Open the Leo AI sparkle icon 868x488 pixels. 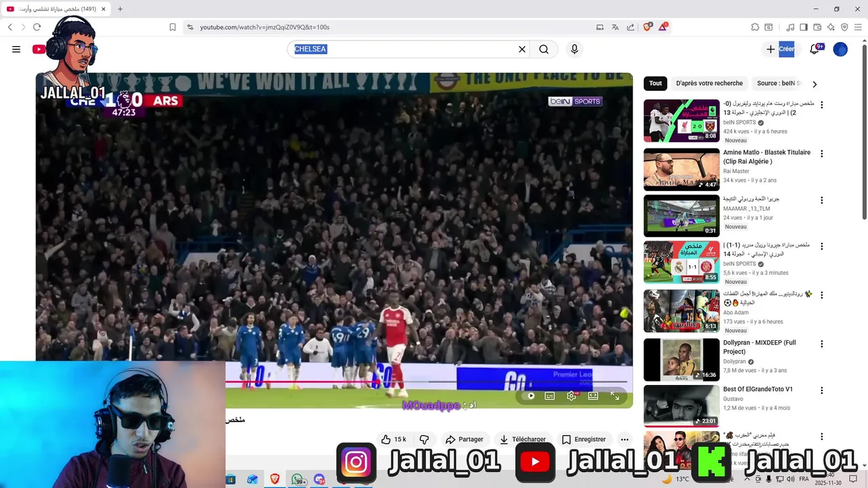coord(831,27)
